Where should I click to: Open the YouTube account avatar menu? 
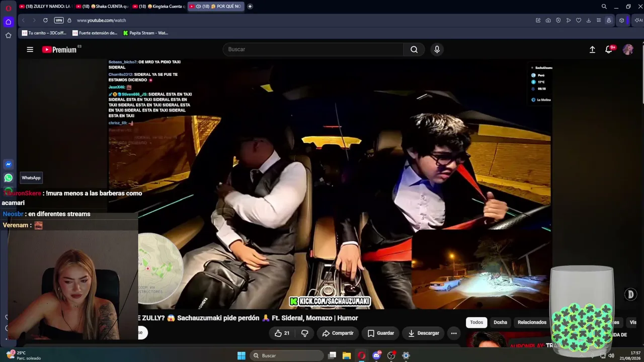[628, 49]
